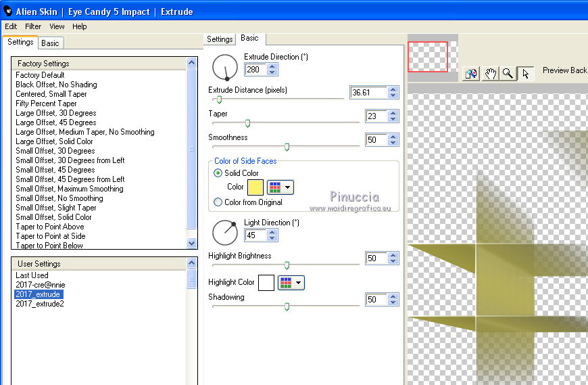Image resolution: width=588 pixels, height=385 pixels.
Task: Increase Light Direction with up arrow
Action: pos(272,232)
